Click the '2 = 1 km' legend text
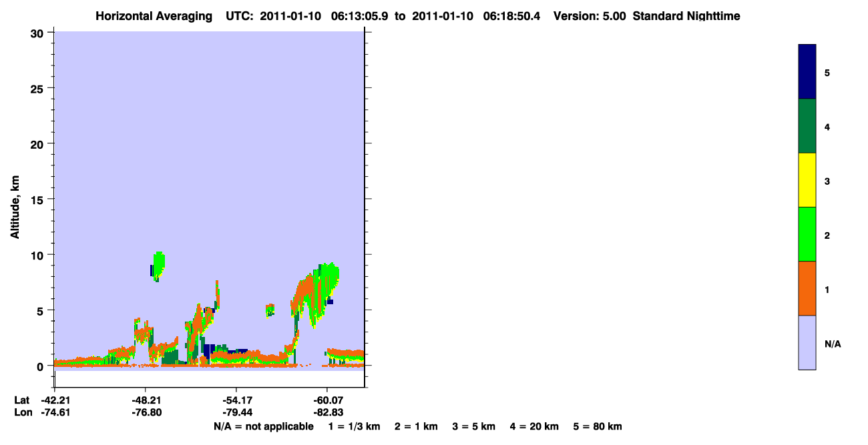868x445 pixels. pos(416,426)
